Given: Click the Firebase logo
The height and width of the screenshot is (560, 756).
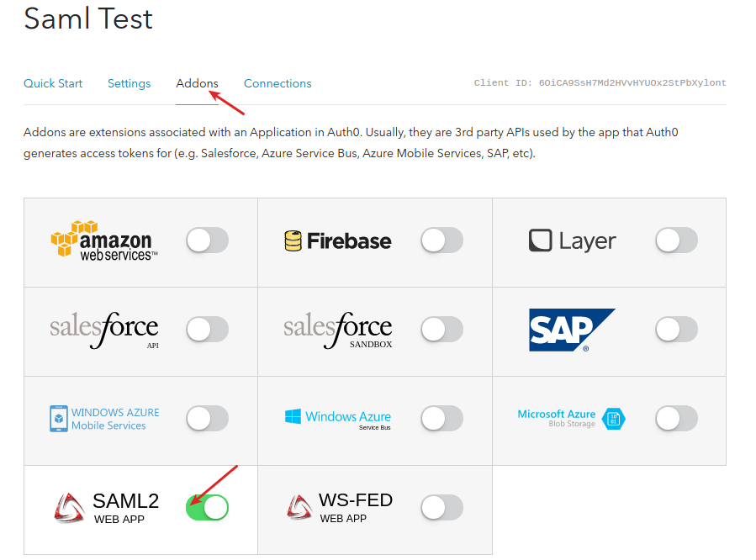Looking at the screenshot, I should pyautogui.click(x=337, y=241).
